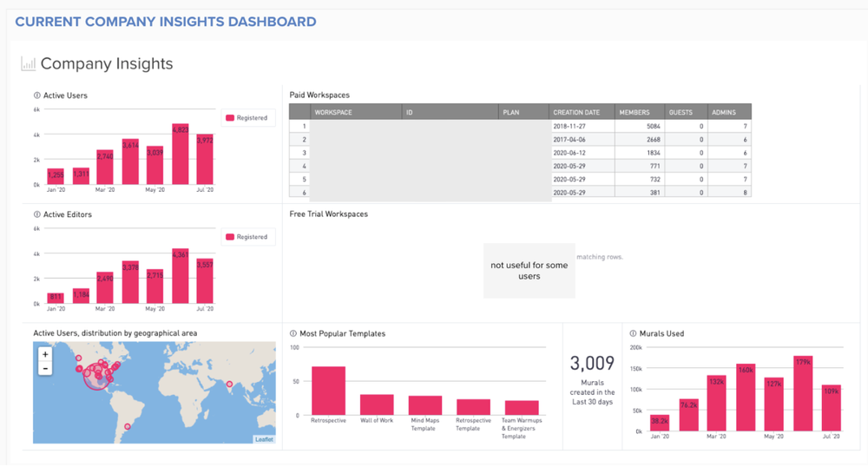Click the 160k bar in Murals Used
The height and width of the screenshot is (467, 868).
[x=746, y=398]
